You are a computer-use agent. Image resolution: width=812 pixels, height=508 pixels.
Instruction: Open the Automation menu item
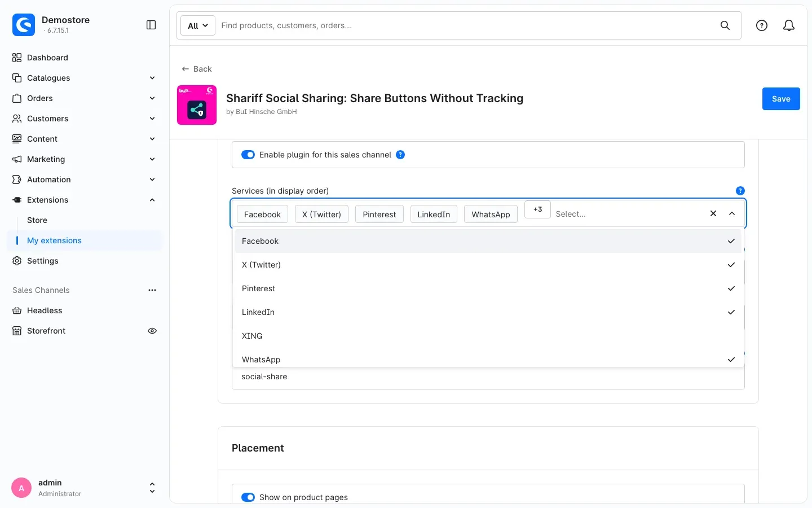[85, 179]
